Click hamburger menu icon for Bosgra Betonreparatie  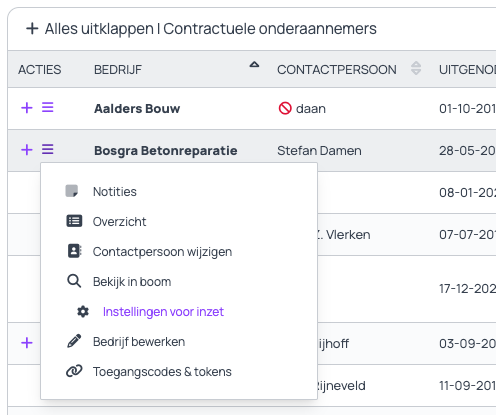[x=48, y=149]
